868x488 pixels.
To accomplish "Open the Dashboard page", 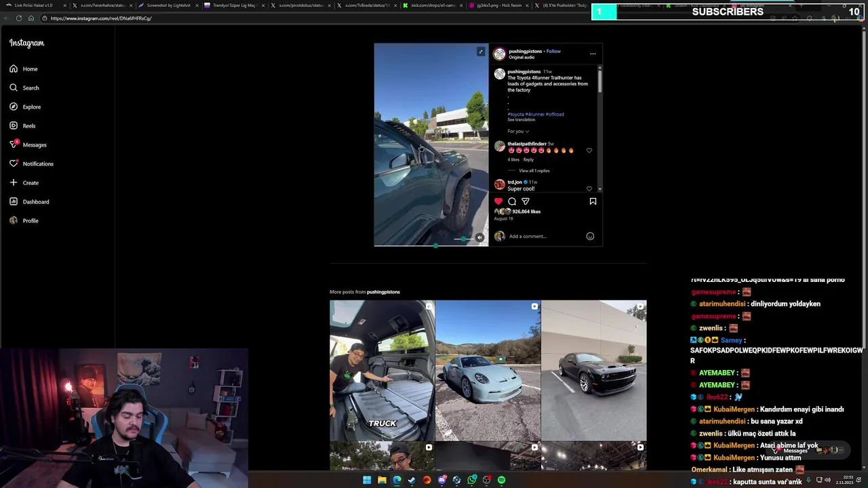I will (28, 201).
